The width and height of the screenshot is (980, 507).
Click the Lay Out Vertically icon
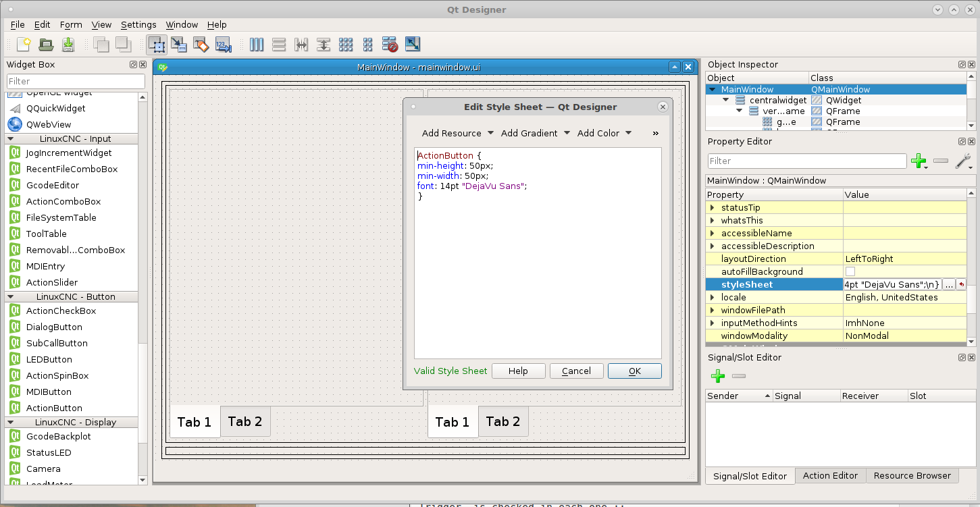click(x=279, y=45)
